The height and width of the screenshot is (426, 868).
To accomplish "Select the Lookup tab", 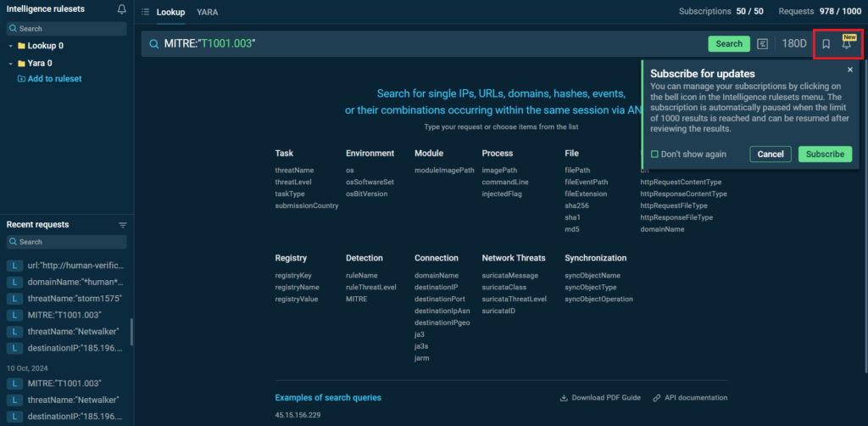I will (170, 12).
